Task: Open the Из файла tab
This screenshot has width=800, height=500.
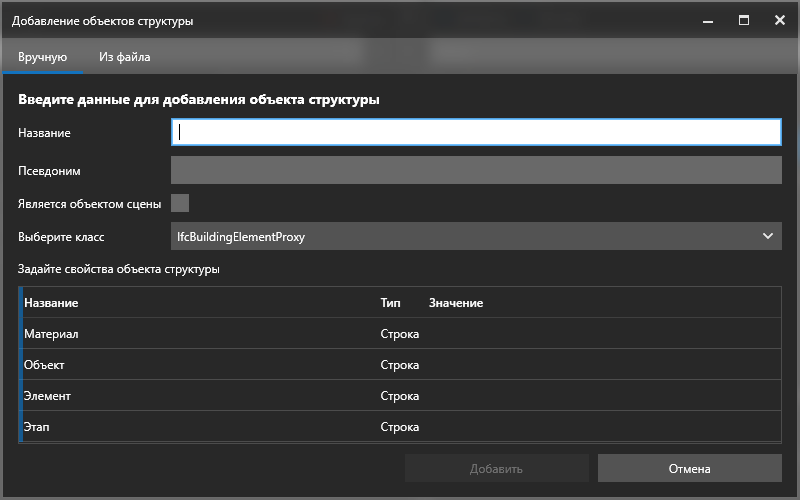Action: pyautogui.click(x=124, y=57)
